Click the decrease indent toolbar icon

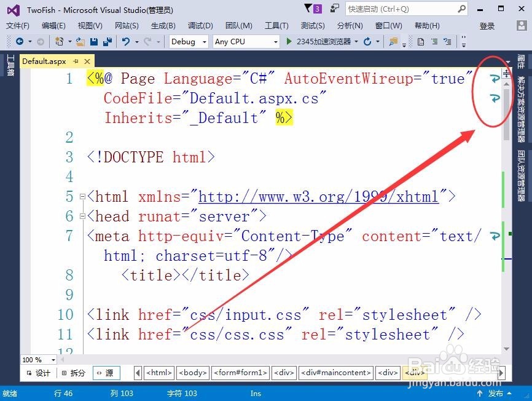[447, 42]
